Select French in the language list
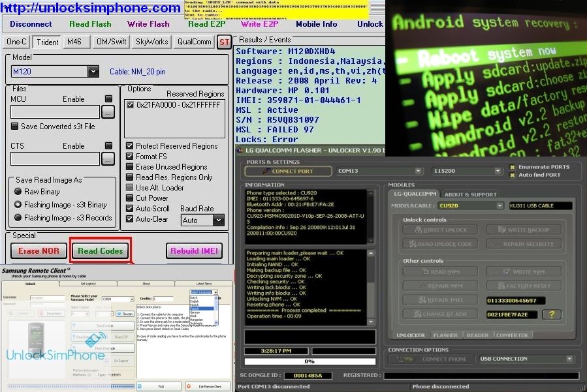 point(202,309)
